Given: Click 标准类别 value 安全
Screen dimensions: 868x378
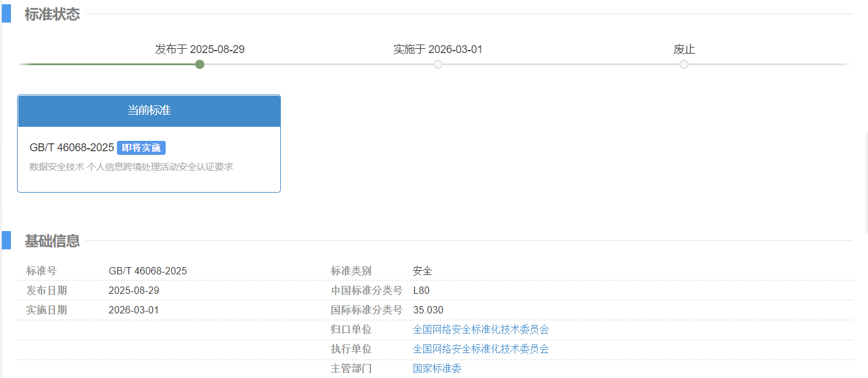Looking at the screenshot, I should [422, 271].
